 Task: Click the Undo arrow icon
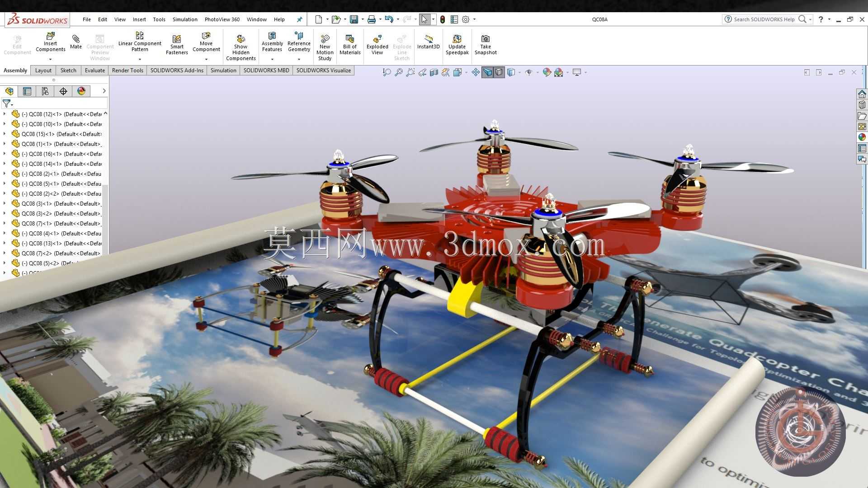(389, 19)
